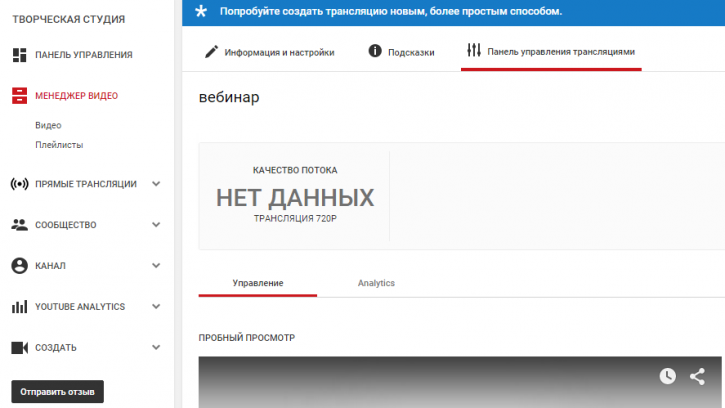Click the pencil edit icon
This screenshot has width=725, height=408.
pos(211,52)
